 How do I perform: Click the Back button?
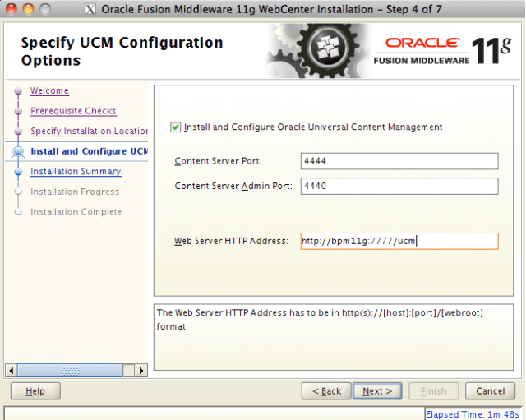pos(325,391)
